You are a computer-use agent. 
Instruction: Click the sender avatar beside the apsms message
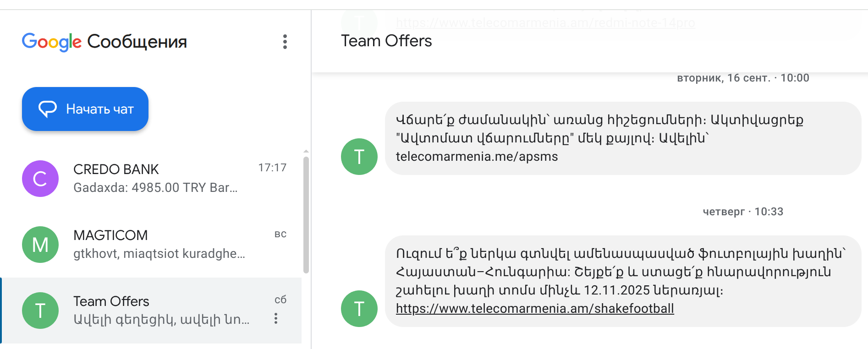point(359,157)
